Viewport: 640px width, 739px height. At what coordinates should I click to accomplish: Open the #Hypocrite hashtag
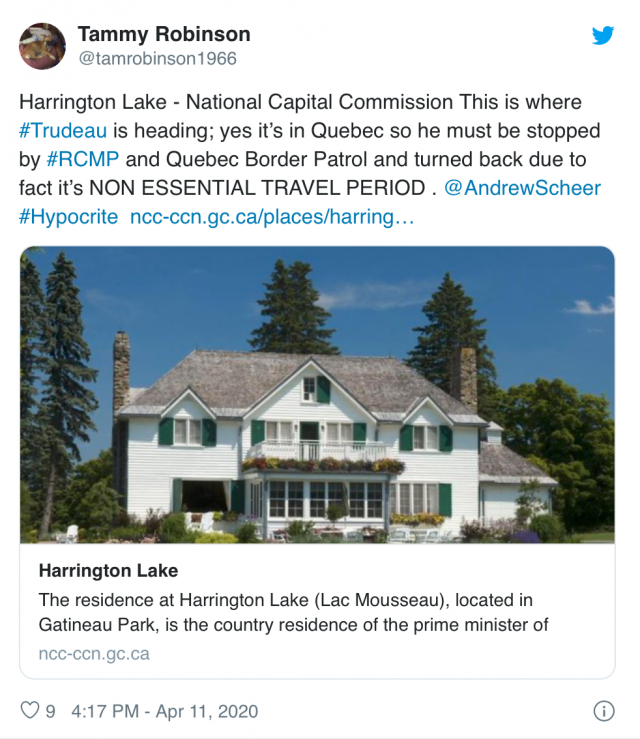pyautogui.click(x=68, y=217)
